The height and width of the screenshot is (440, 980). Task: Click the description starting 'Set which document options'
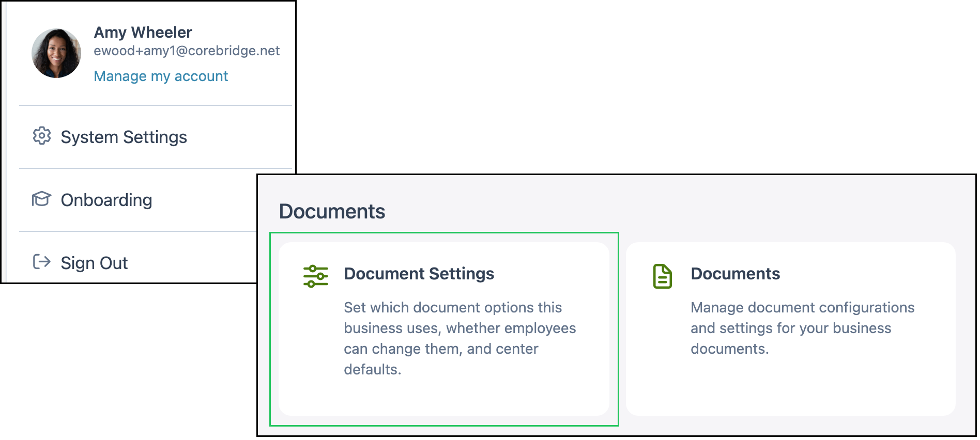460,338
